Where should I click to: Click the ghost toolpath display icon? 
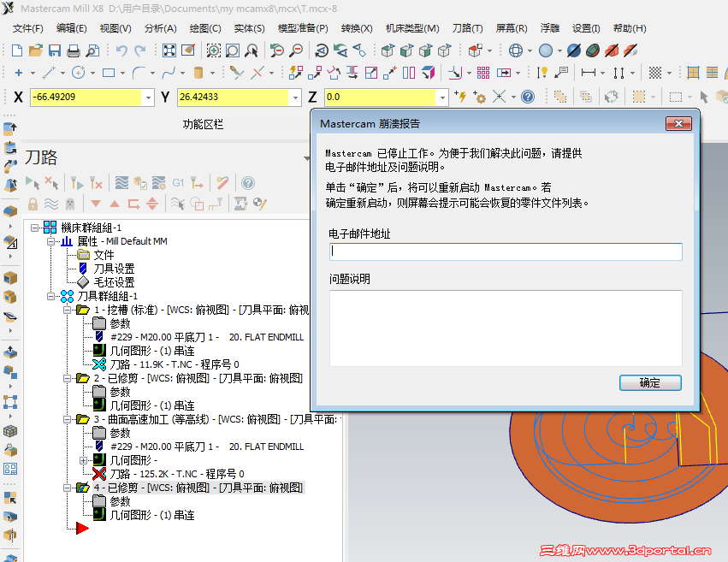click(70, 204)
